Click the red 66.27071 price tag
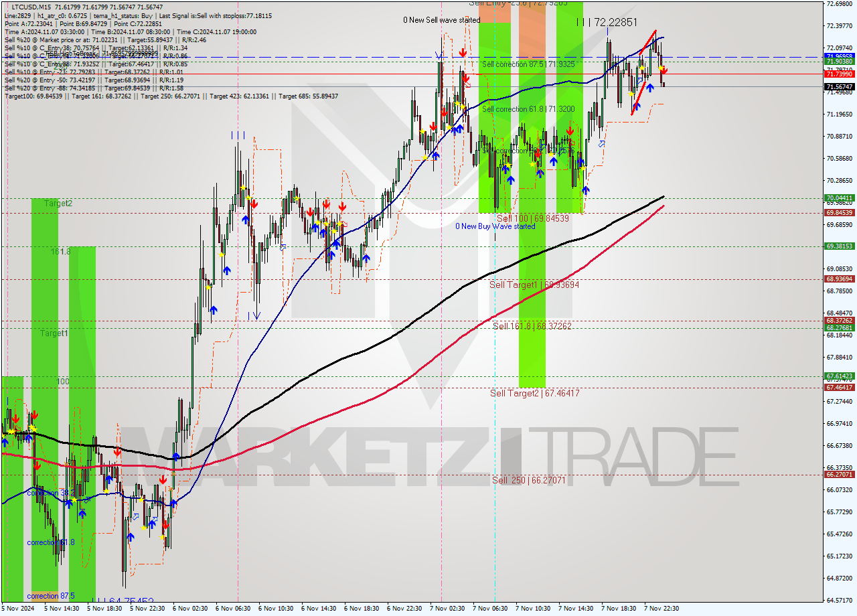The image size is (857, 616). 840,474
